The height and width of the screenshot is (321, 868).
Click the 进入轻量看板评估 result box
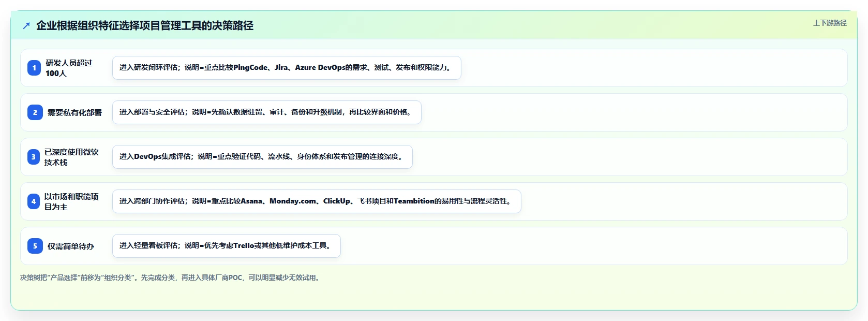[227, 246]
